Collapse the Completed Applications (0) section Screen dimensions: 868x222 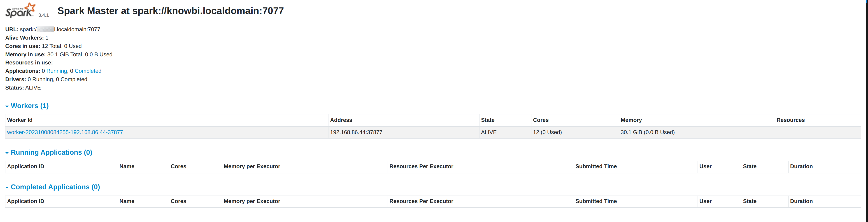[x=55, y=187]
